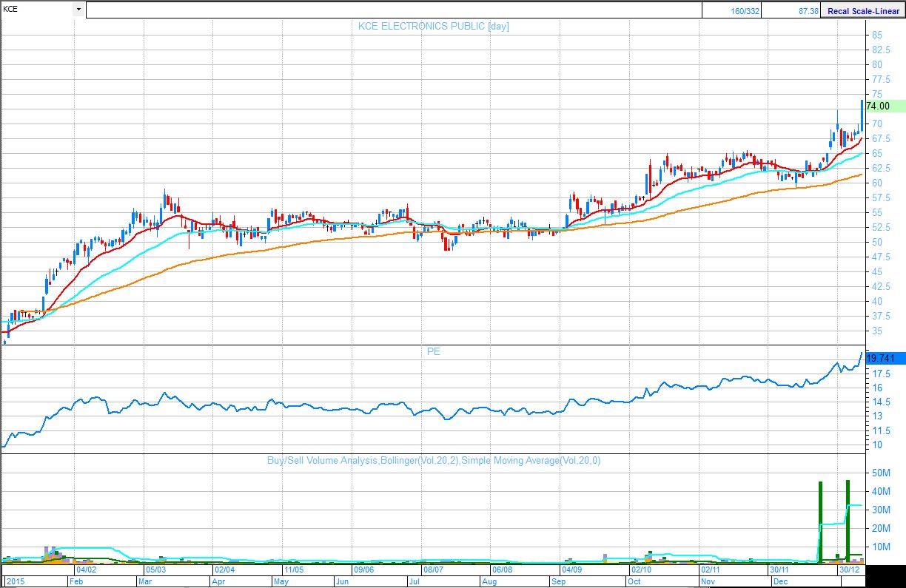The height and width of the screenshot is (588, 906).
Task: Select the 04/02 date marker on timeline
Action: click(x=85, y=570)
